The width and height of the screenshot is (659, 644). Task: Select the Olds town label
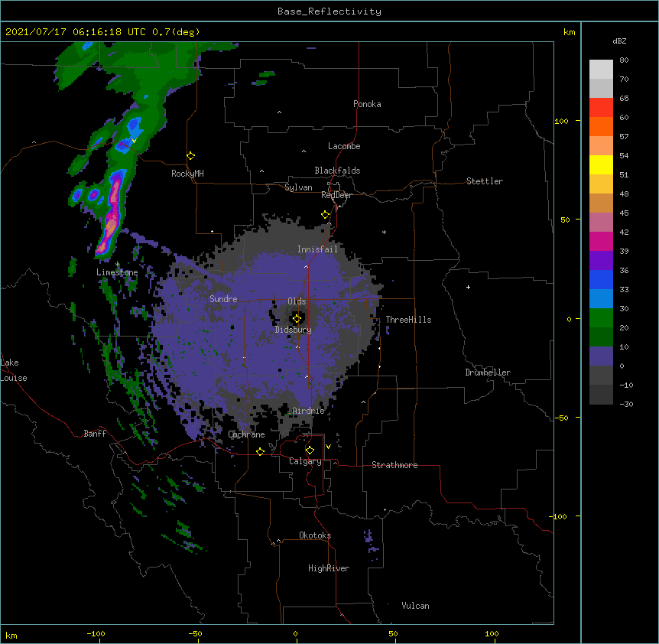pos(297,301)
